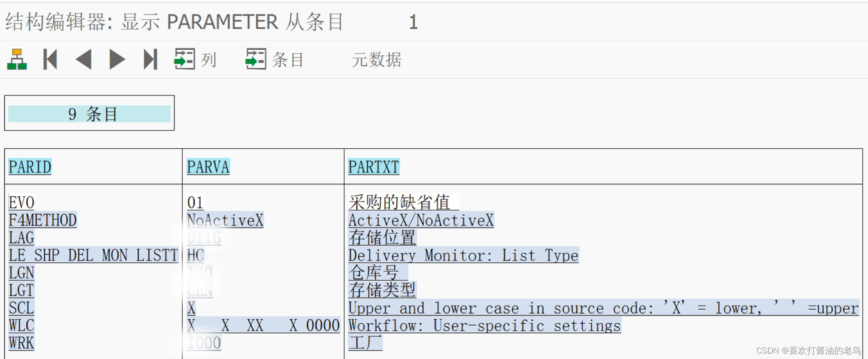Click the 条目 entry button

pos(274,59)
